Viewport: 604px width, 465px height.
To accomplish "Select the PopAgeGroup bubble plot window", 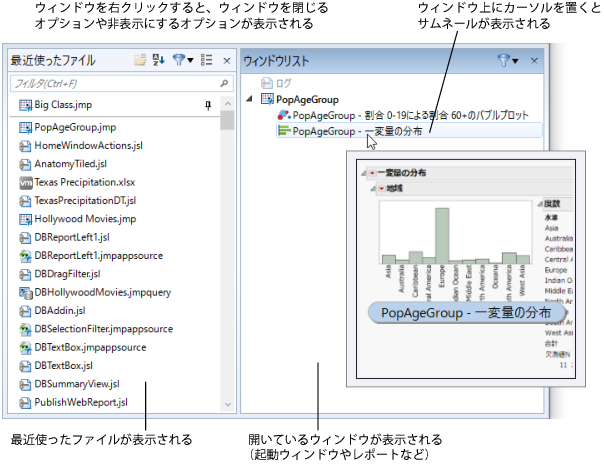I will pos(403,115).
